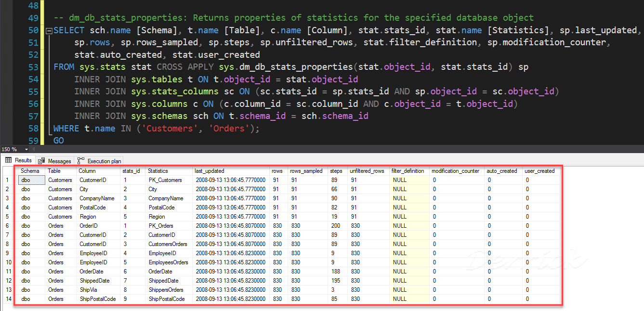Click the Statistics column header
Screen dimensions: 644x311
pyautogui.click(x=159, y=171)
